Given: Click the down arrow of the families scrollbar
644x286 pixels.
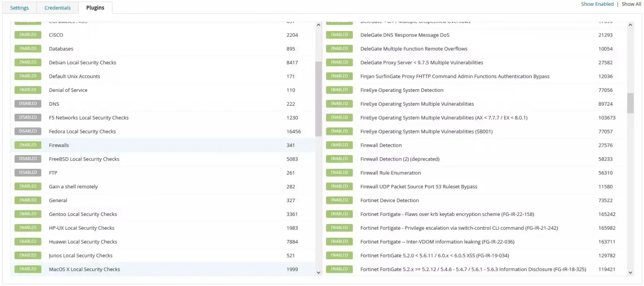Looking at the screenshot, I should click(318, 272).
